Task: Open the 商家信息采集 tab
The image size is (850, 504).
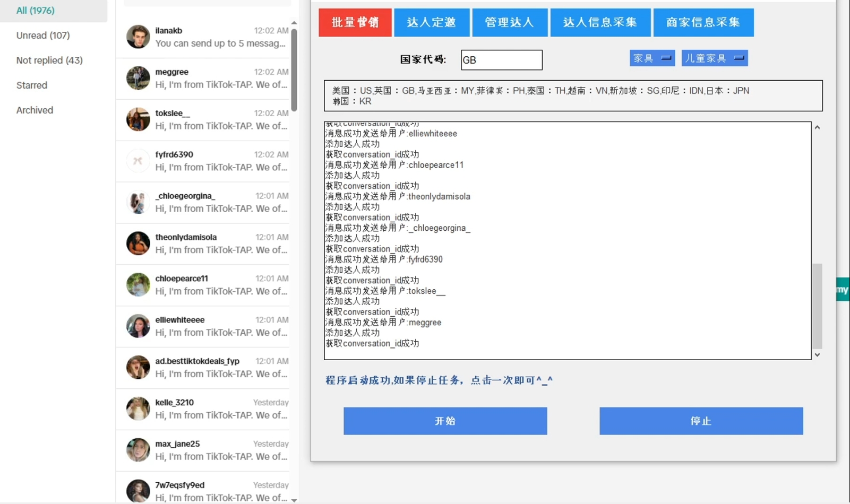Action: (x=703, y=22)
